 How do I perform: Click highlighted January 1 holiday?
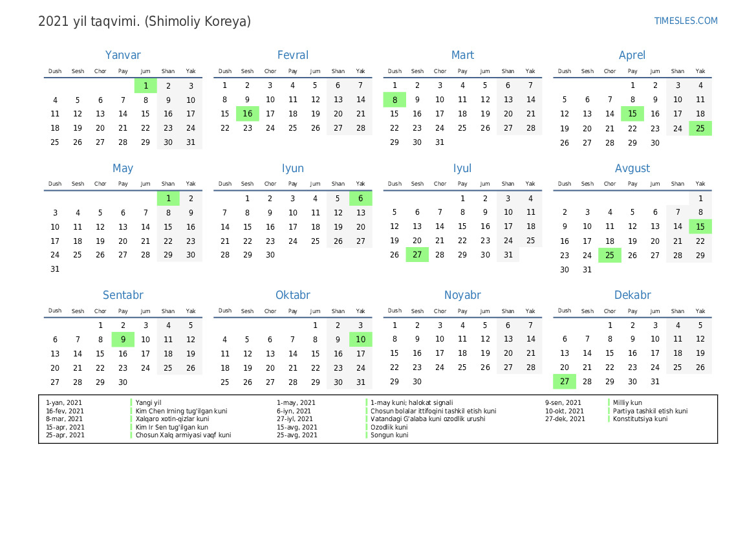tap(146, 86)
